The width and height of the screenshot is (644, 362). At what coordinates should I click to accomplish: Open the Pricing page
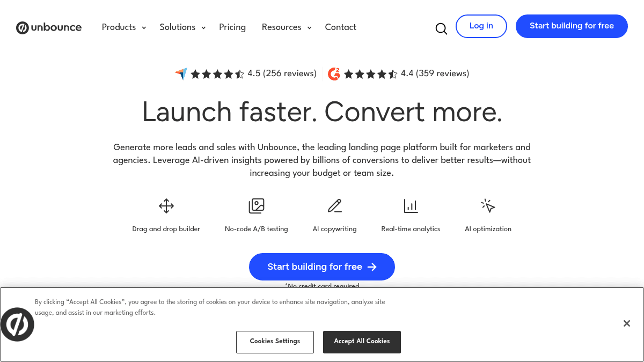(x=232, y=27)
